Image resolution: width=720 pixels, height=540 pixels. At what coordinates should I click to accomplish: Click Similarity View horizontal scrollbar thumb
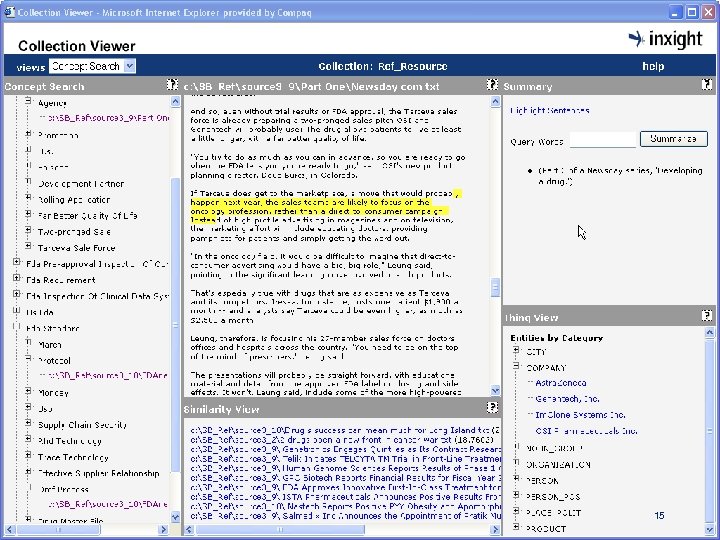click(x=280, y=529)
